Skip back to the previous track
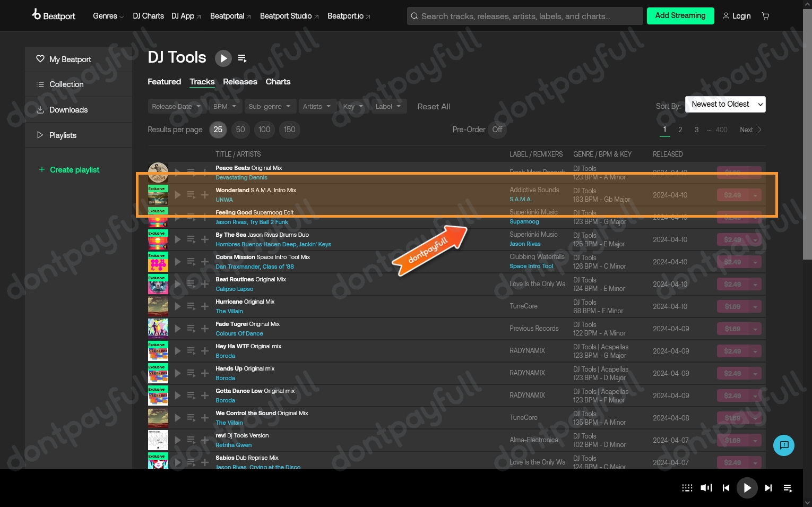The width and height of the screenshot is (812, 507). tap(725, 488)
